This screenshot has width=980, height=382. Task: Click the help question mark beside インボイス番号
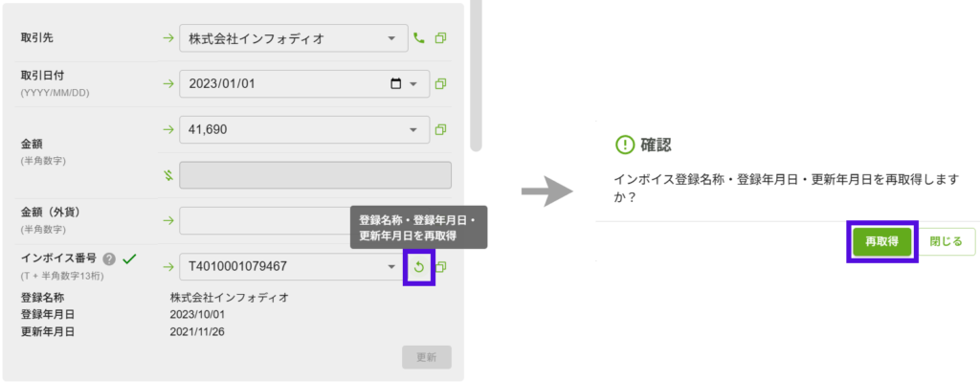click(x=110, y=258)
